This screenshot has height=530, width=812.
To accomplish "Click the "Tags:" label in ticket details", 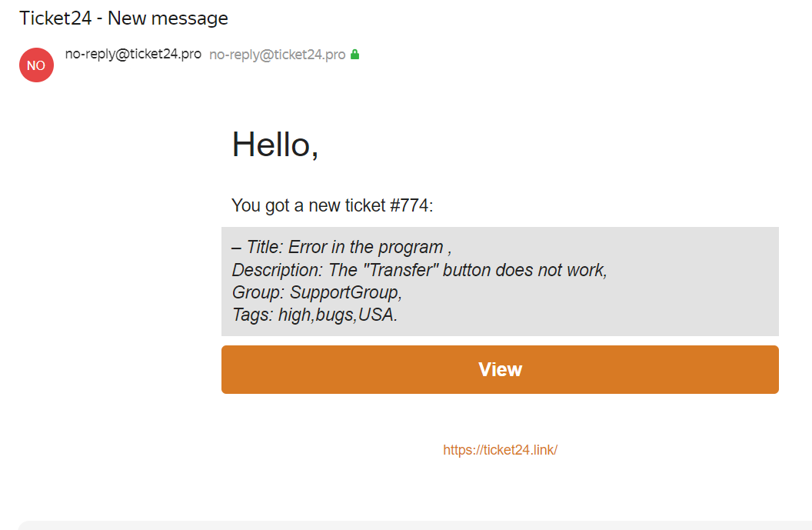I will pos(253,315).
